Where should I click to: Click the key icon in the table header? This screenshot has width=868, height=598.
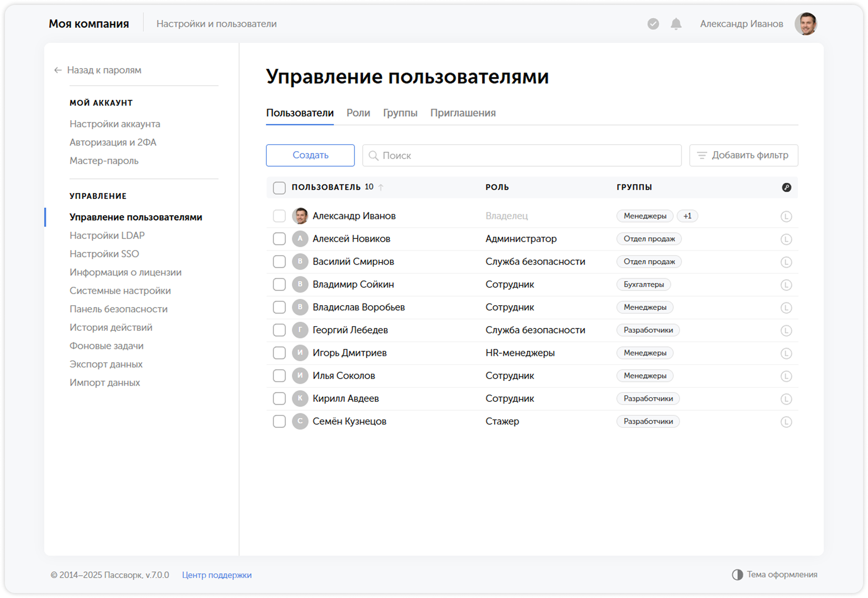click(787, 187)
